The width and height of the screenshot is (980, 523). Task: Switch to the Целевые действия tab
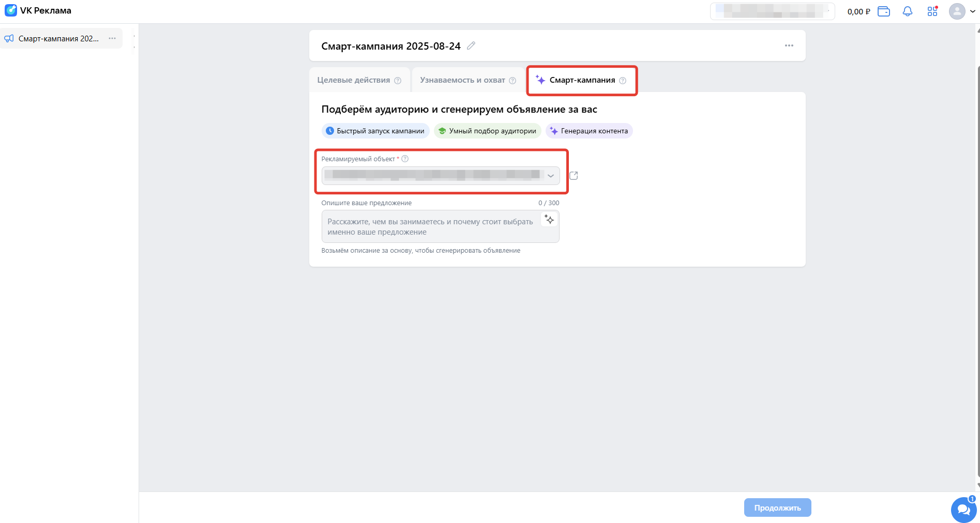354,80
